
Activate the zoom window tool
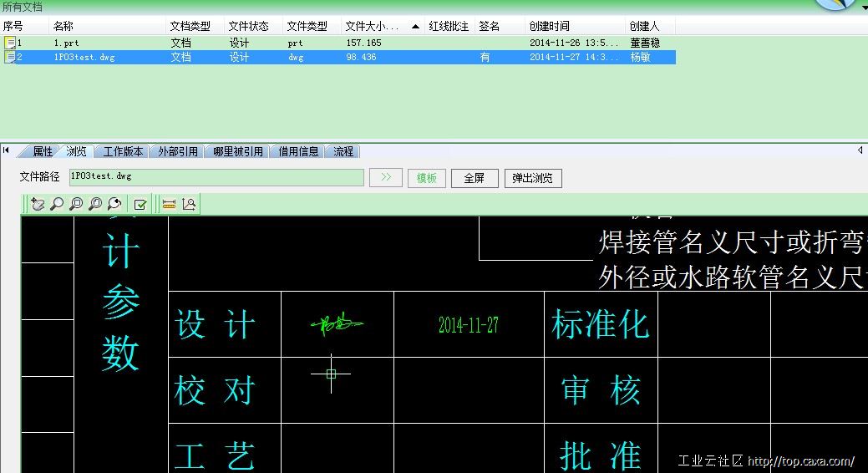point(76,205)
